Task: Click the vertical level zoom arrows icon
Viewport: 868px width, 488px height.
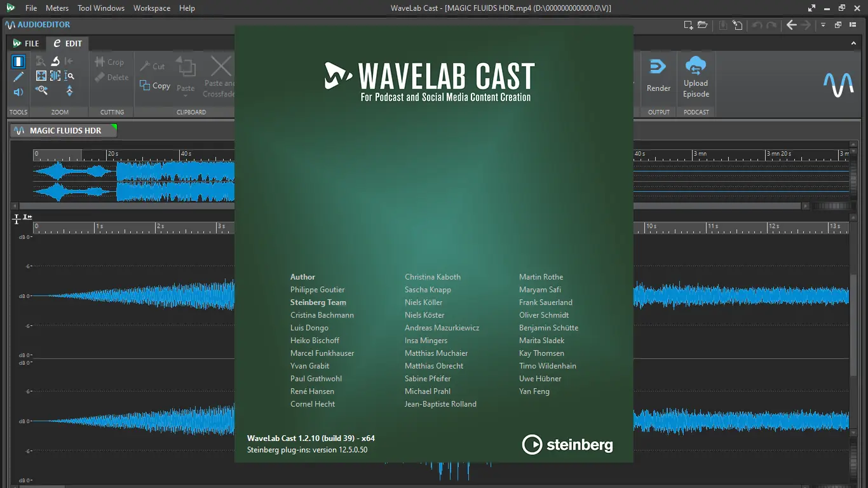Action: (x=69, y=91)
